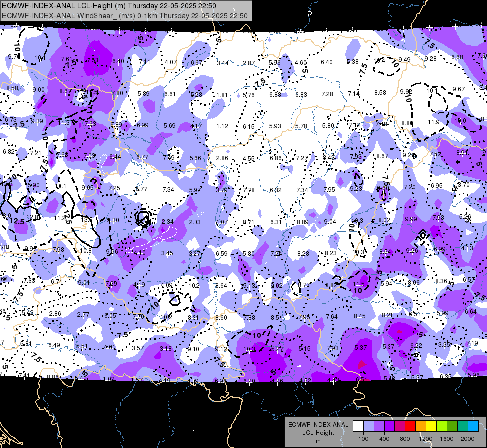Click the sky blue legend swatch
The width and height of the screenshot is (487, 448).
(473, 426)
